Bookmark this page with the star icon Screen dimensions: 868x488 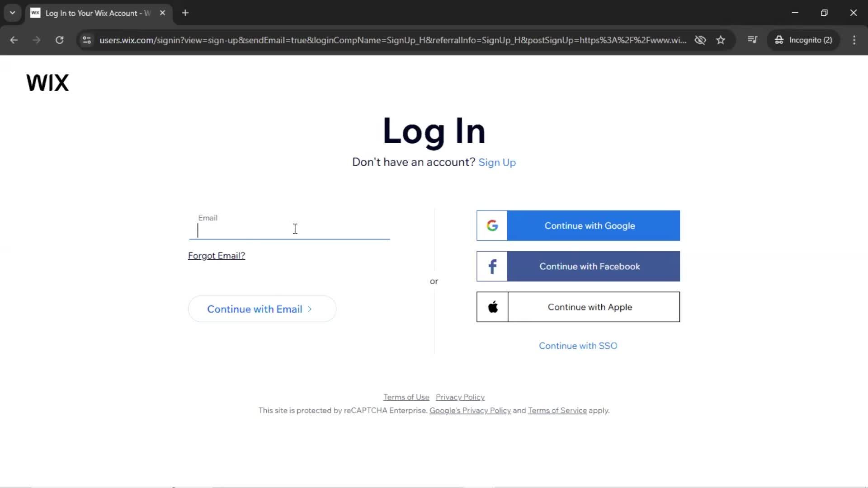click(x=721, y=40)
